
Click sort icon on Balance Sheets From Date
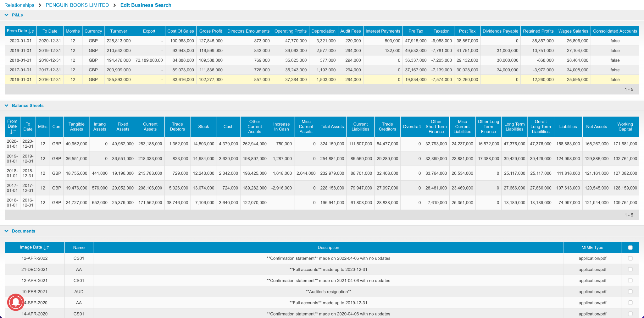(x=13, y=132)
